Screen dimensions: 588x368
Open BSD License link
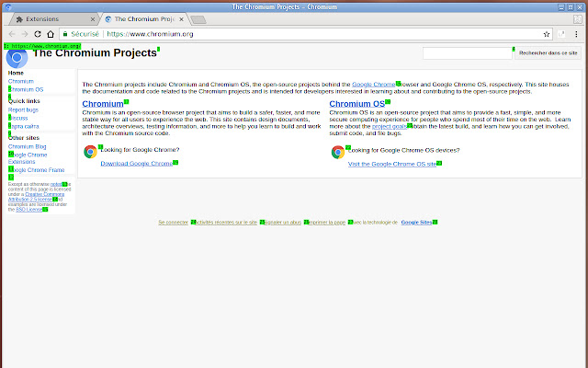(x=29, y=210)
